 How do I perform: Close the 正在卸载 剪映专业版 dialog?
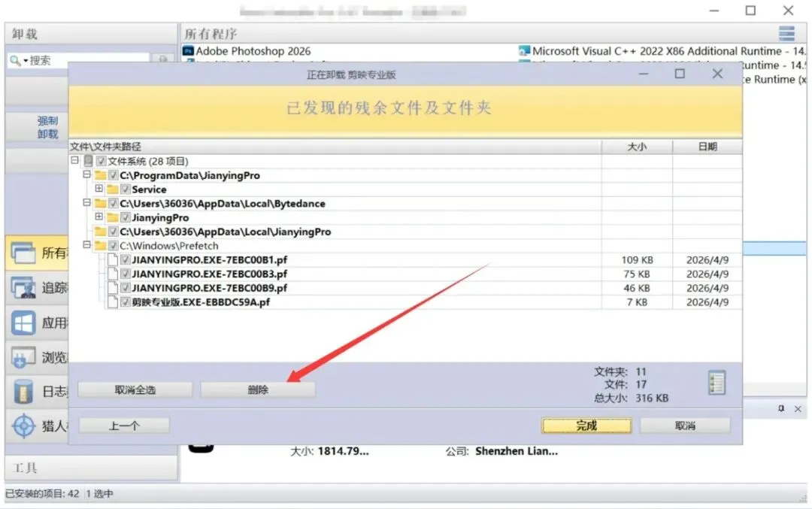(717, 74)
